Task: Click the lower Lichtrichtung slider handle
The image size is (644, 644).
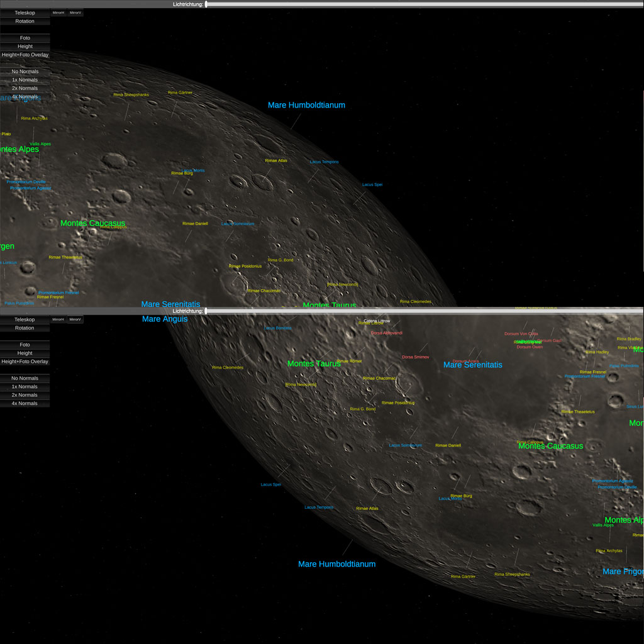Action: coord(206,311)
